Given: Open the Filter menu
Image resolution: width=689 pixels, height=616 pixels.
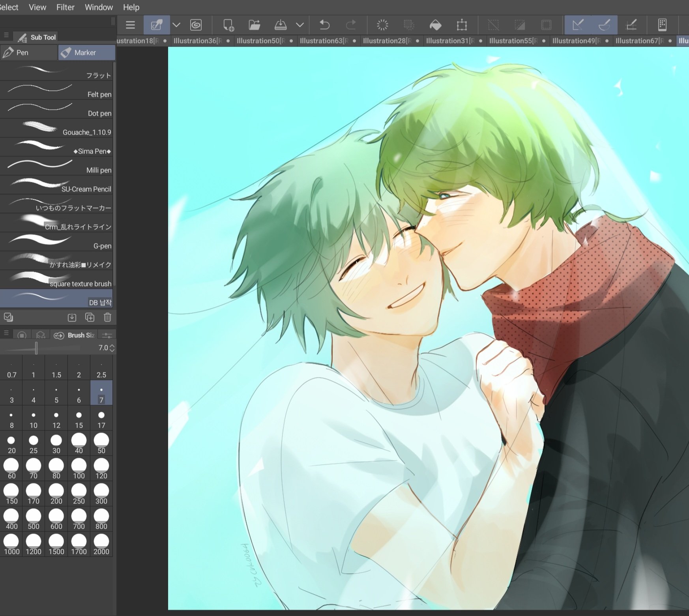Looking at the screenshot, I should (65, 7).
